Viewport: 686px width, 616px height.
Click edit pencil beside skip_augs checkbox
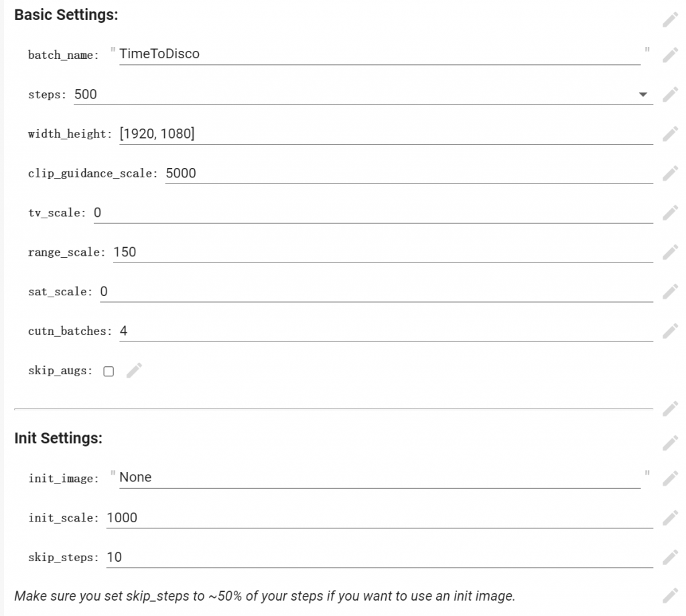[x=134, y=370]
